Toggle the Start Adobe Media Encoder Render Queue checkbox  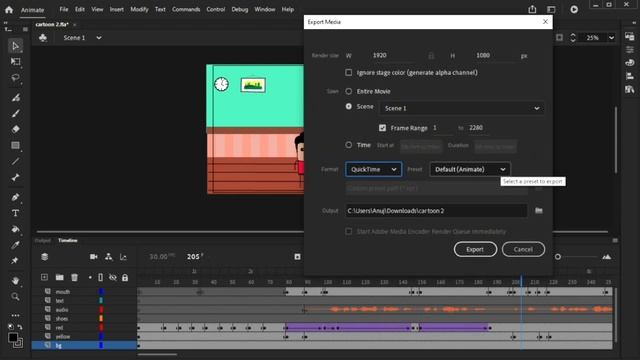pyautogui.click(x=349, y=231)
